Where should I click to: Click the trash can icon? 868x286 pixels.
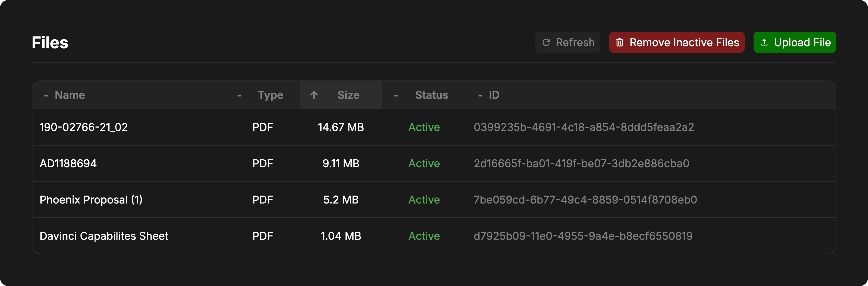pos(619,42)
